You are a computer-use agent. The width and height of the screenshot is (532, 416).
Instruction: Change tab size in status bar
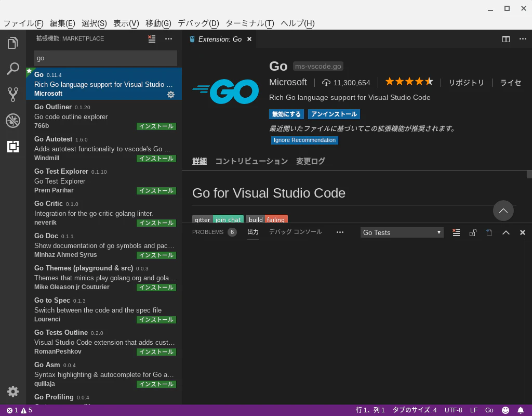coord(415,410)
